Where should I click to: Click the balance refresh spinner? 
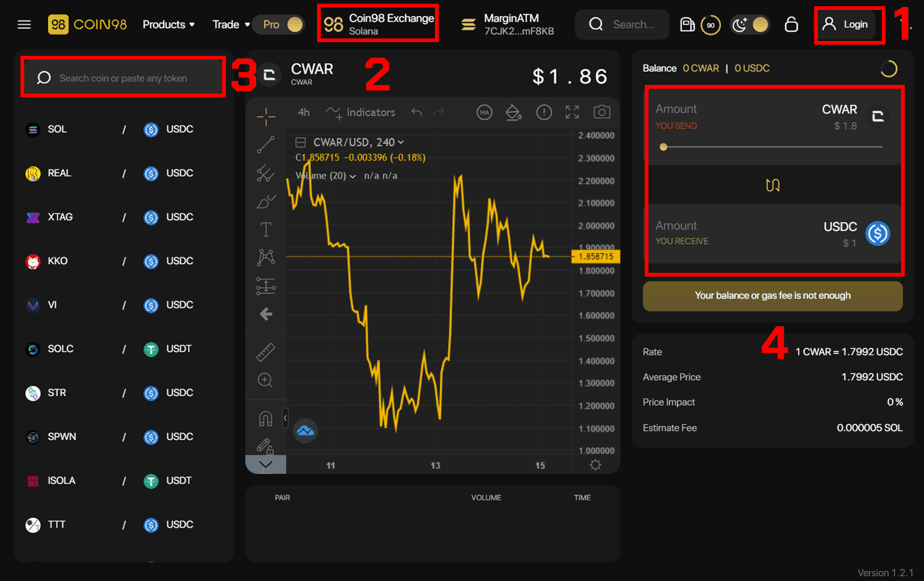(889, 69)
